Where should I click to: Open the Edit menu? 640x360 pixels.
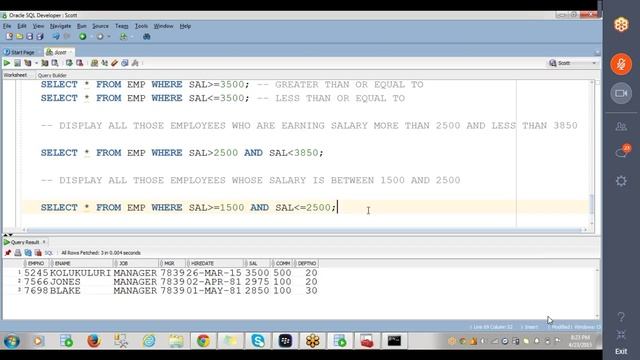(22, 26)
